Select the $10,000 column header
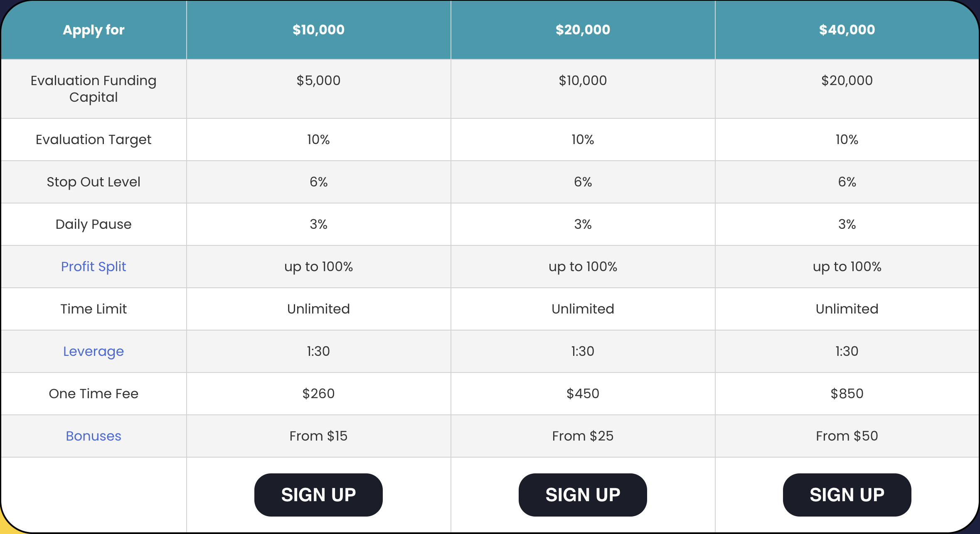This screenshot has height=534, width=980. (x=318, y=30)
